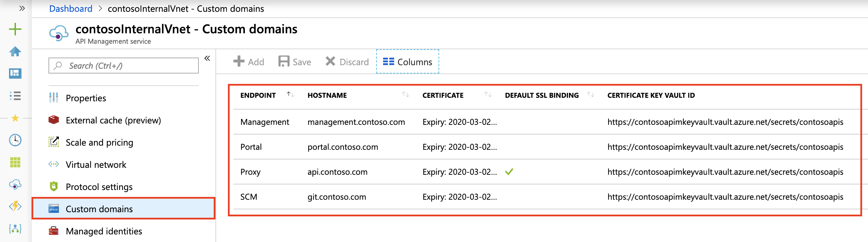The height and width of the screenshot is (242, 868).
Task: Click the Properties sliders icon
Action: click(x=54, y=98)
